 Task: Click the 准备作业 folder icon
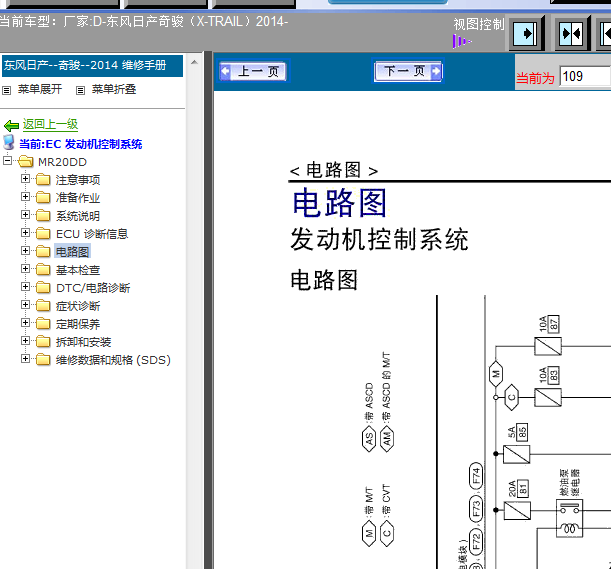pos(43,197)
